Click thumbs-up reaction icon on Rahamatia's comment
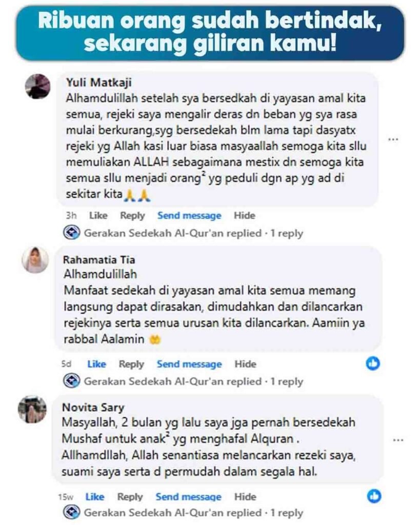 373,364
